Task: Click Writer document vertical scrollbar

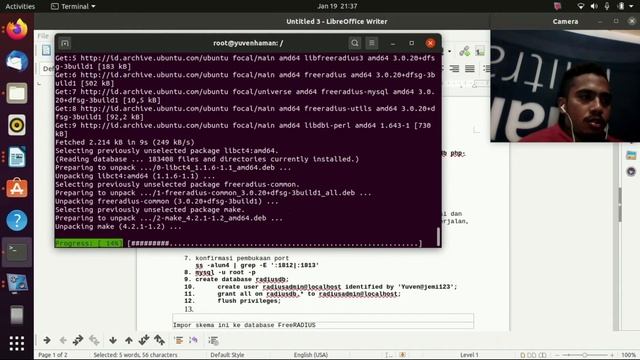Action: point(620,204)
